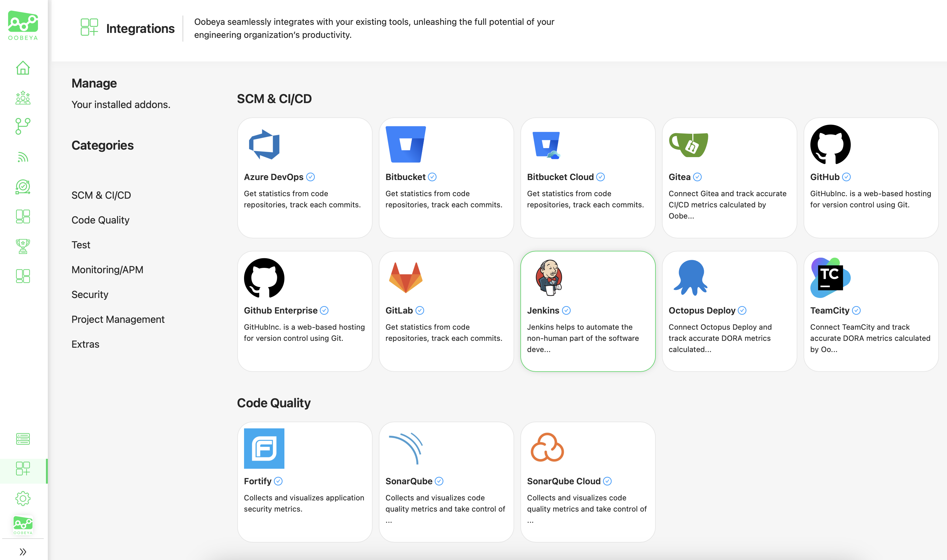
Task: Open the trophy icon in sidebar
Action: 23,246
